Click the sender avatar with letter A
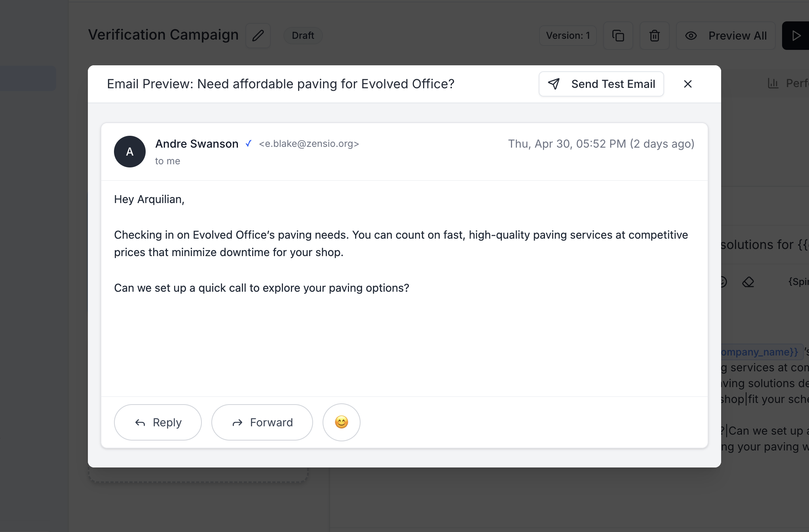 130,152
